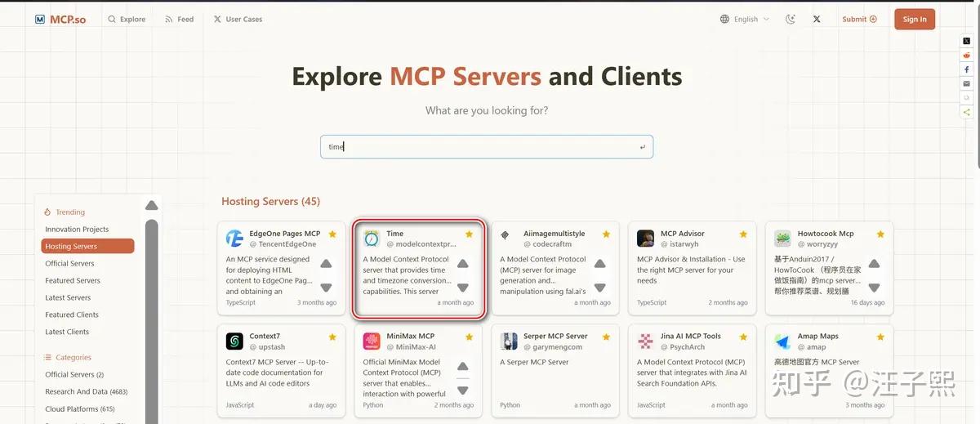
Task: Open the dark mode moon icon
Action: pyautogui.click(x=790, y=19)
